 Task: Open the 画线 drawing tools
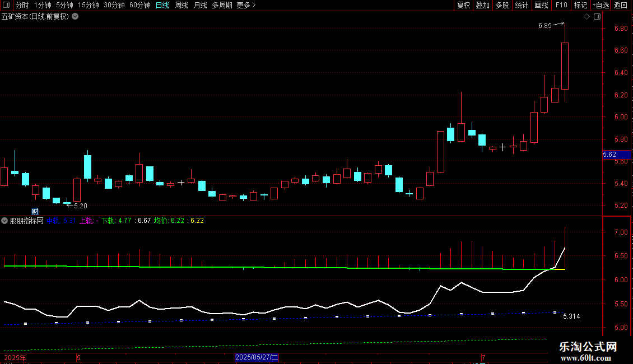541,5
